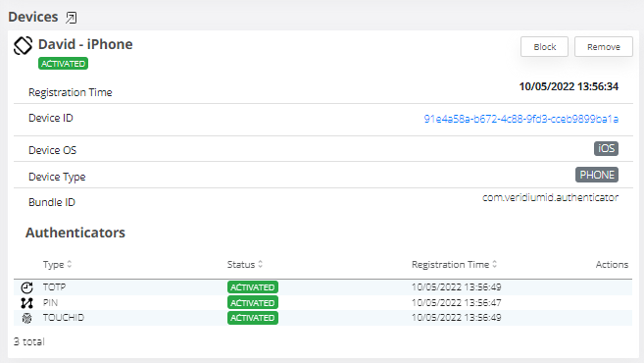644x363 pixels.
Task: Click the PHONE device type badge
Action: pos(597,175)
